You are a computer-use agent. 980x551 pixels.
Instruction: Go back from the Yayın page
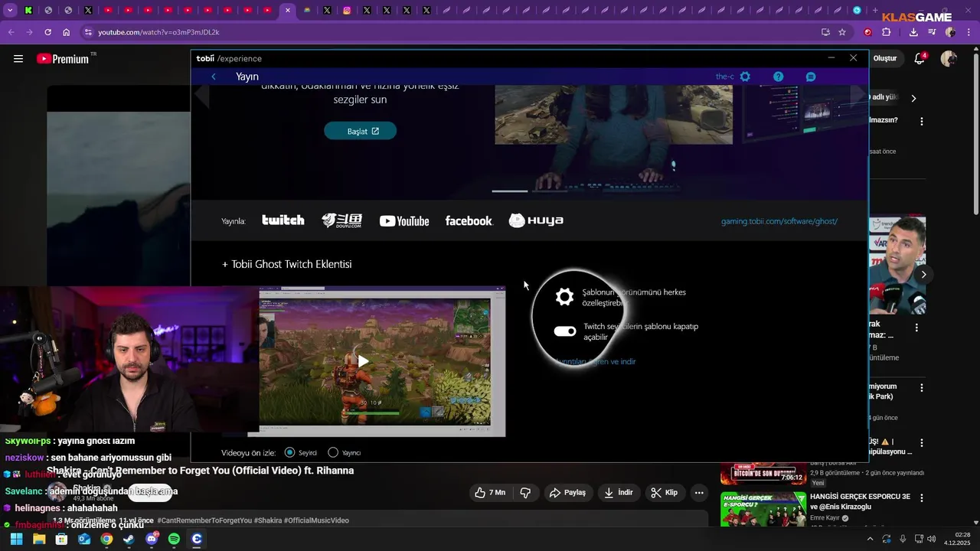[x=214, y=77]
